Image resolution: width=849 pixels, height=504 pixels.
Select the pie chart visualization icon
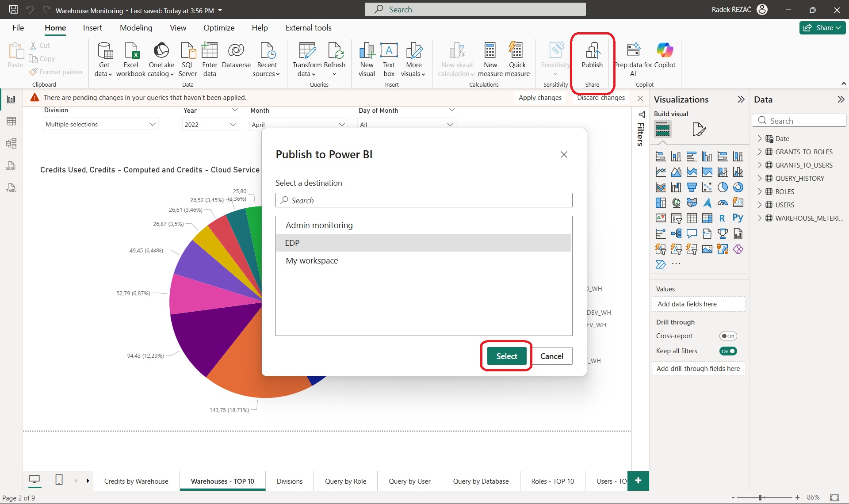click(723, 187)
